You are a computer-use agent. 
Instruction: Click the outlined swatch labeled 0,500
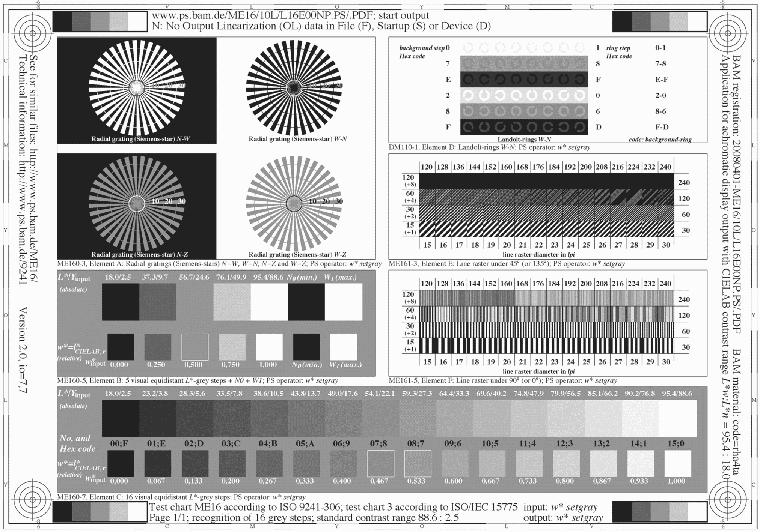click(195, 347)
